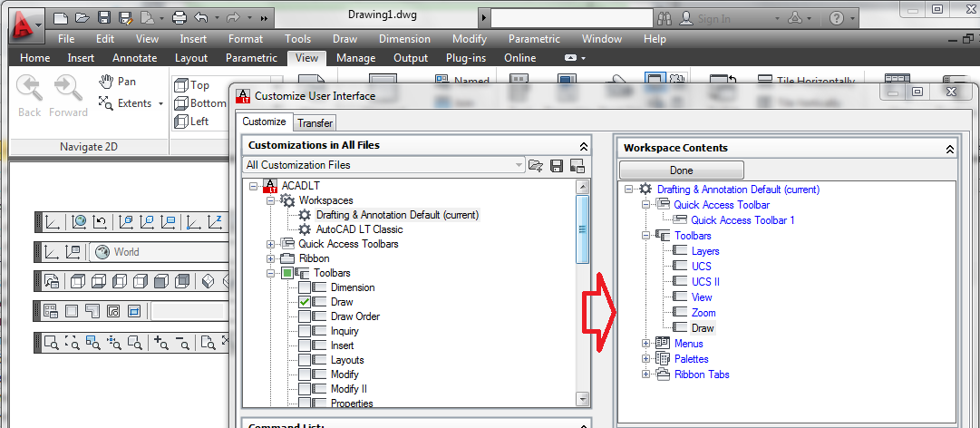Select AutoCAD LT Classic workspace
The height and width of the screenshot is (428, 980).
(x=359, y=229)
